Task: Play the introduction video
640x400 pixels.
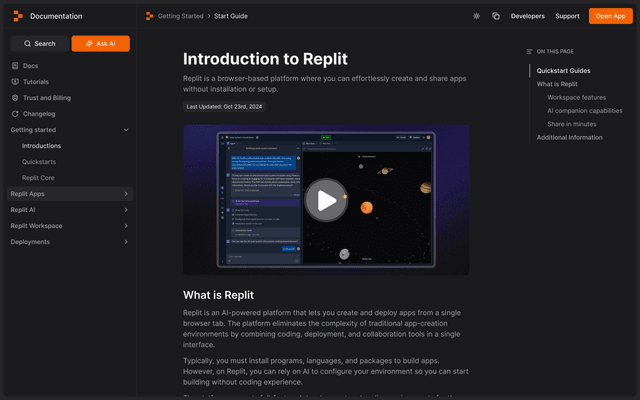Action: pyautogui.click(x=326, y=200)
